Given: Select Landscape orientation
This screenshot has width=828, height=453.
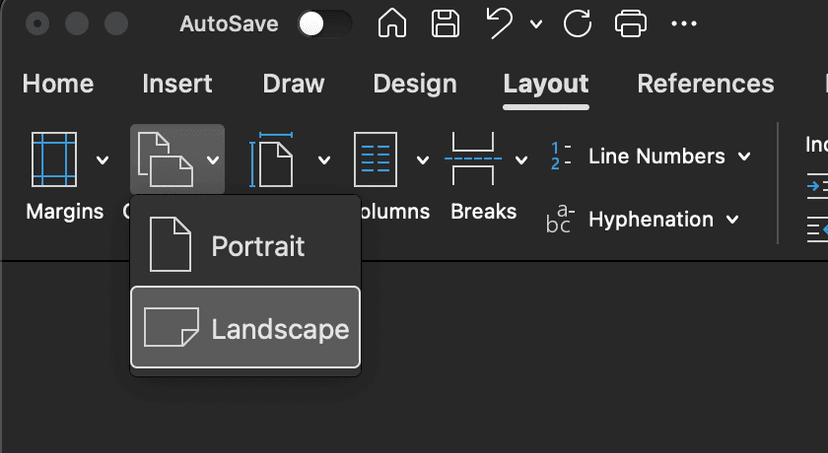Looking at the screenshot, I should [246, 328].
